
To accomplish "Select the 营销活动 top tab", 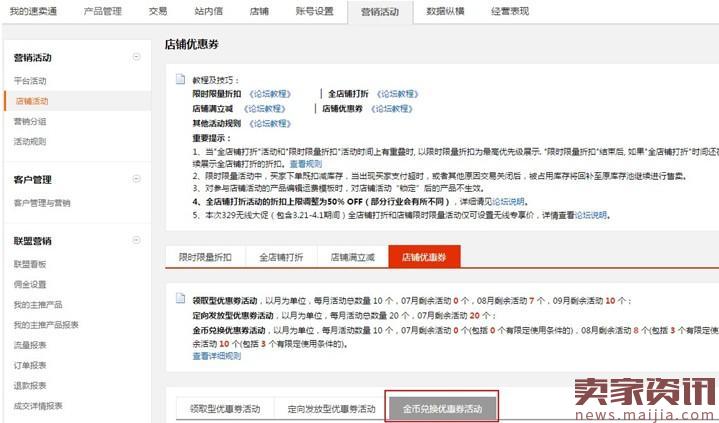I will pos(380,12).
